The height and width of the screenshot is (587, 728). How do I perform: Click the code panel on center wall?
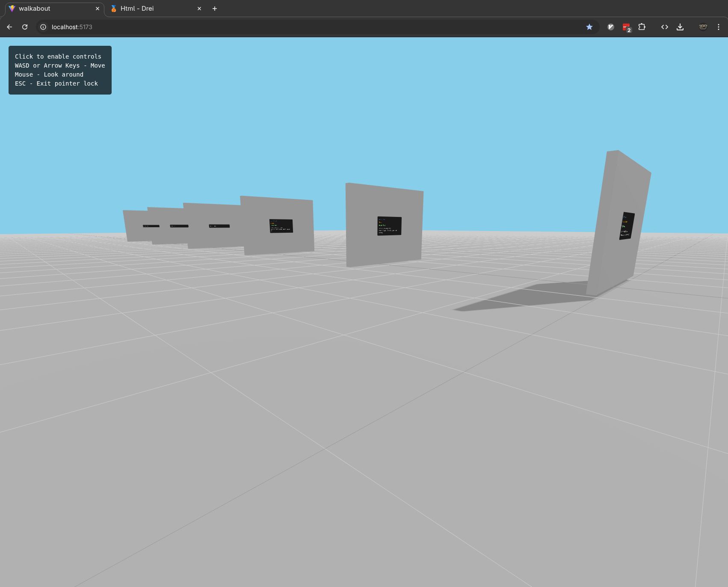point(389,226)
